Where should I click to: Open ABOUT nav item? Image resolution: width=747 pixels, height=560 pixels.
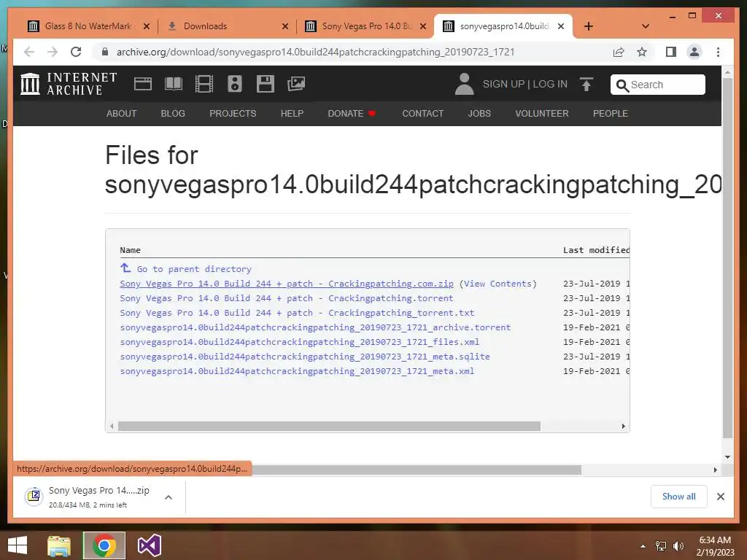point(122,113)
